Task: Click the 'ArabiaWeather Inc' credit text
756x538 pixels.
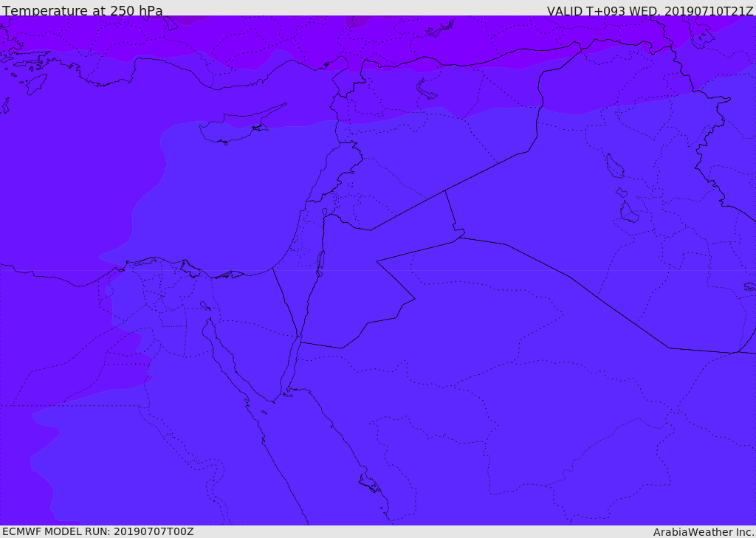Action: 704,532
